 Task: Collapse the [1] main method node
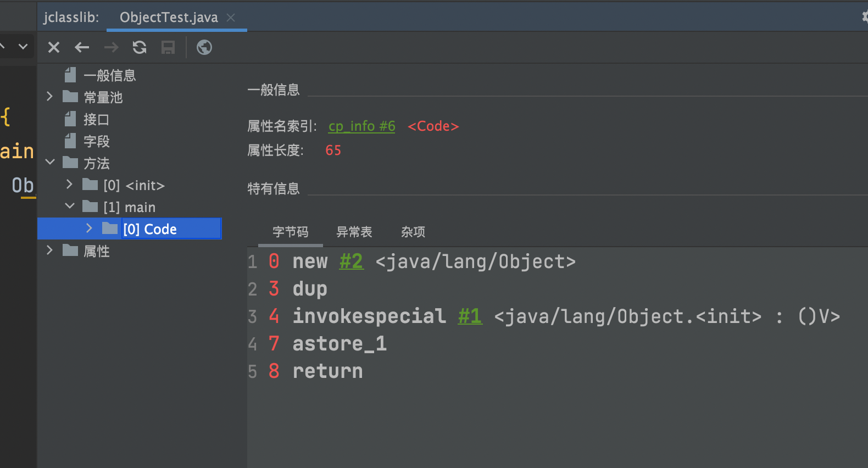coord(70,207)
